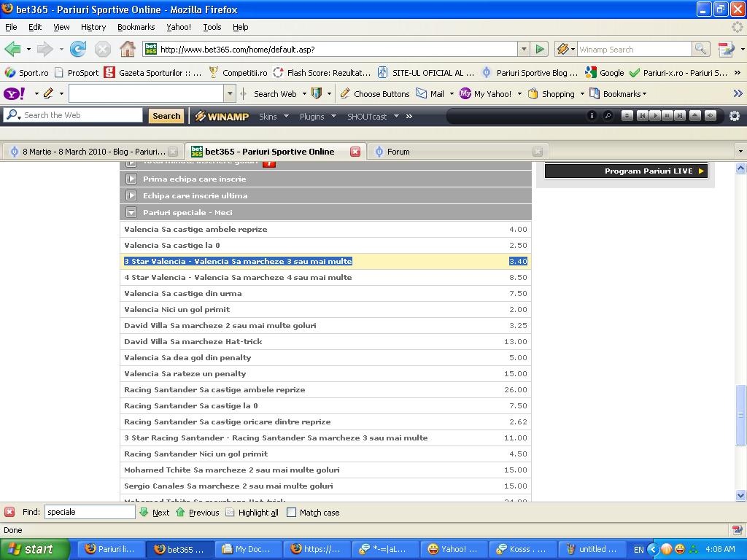Open the History menu
Image resolution: width=747 pixels, height=560 pixels.
click(93, 27)
